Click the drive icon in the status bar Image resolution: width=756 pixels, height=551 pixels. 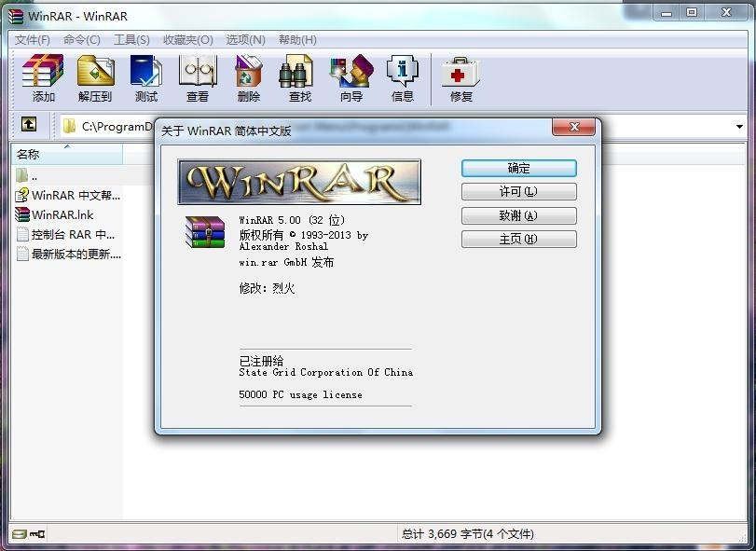point(20,534)
